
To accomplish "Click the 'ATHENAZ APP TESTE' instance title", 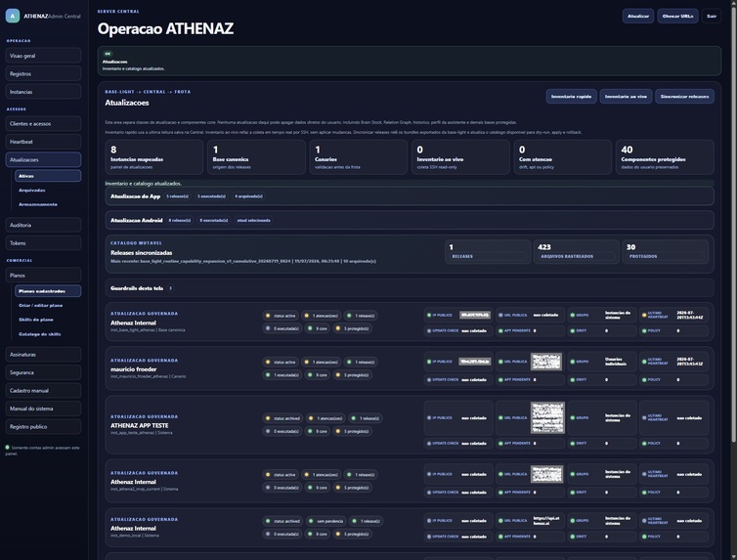I will click(x=139, y=426).
